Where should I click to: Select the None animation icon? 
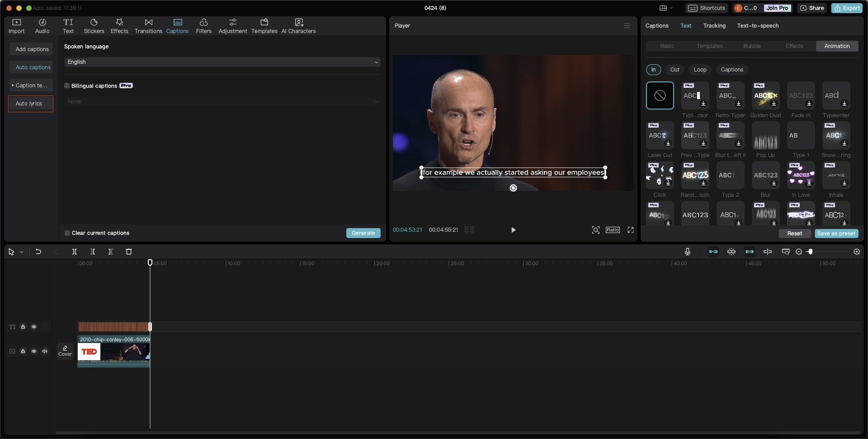tap(660, 95)
